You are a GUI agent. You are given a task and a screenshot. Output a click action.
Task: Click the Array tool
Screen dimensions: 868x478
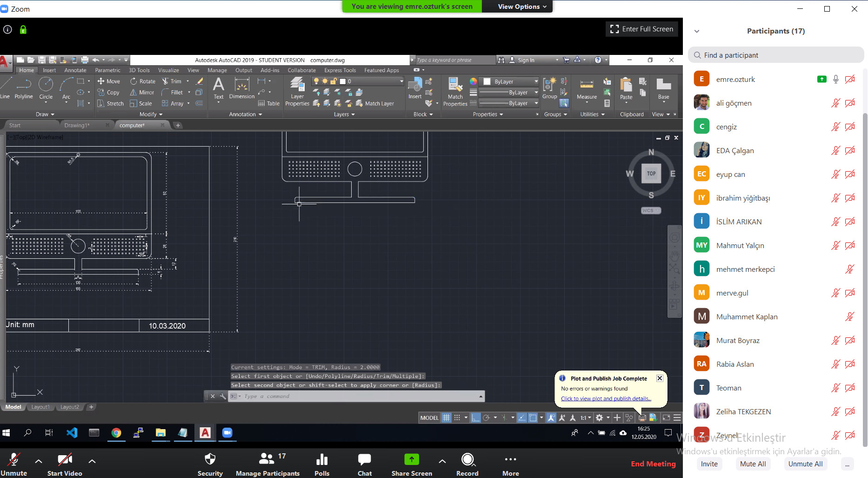(173, 103)
